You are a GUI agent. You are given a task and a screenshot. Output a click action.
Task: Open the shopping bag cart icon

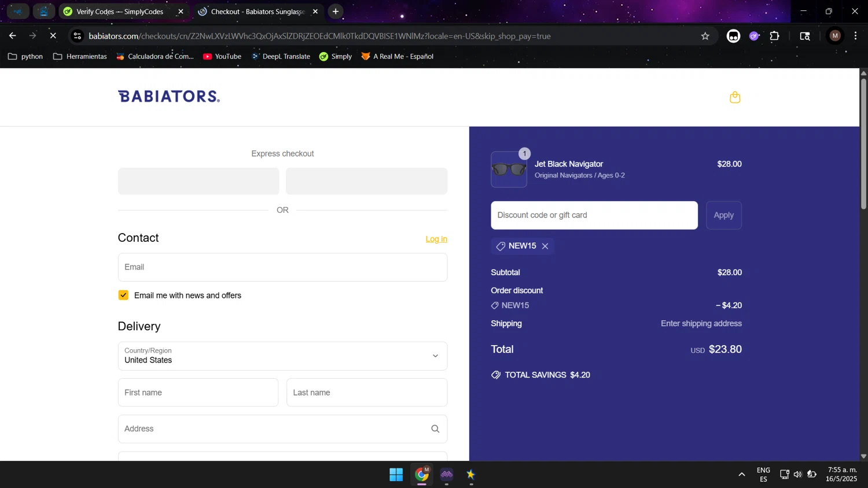click(735, 97)
